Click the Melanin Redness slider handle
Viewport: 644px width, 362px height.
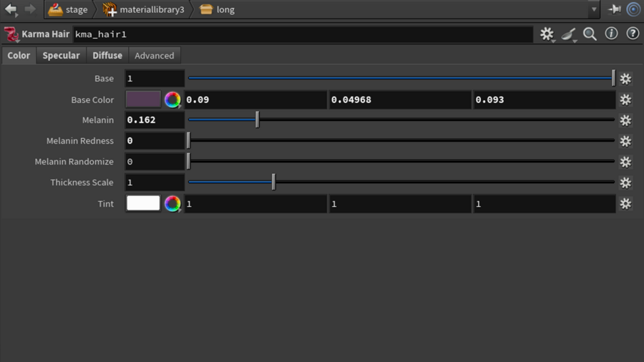click(188, 140)
